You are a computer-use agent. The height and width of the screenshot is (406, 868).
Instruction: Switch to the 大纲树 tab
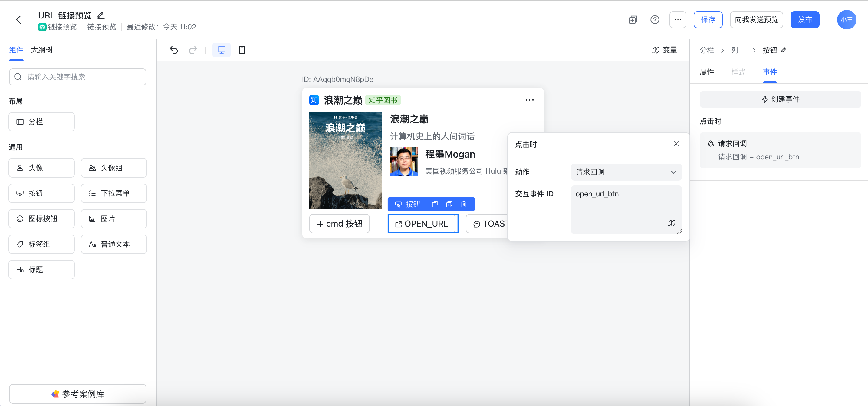41,50
